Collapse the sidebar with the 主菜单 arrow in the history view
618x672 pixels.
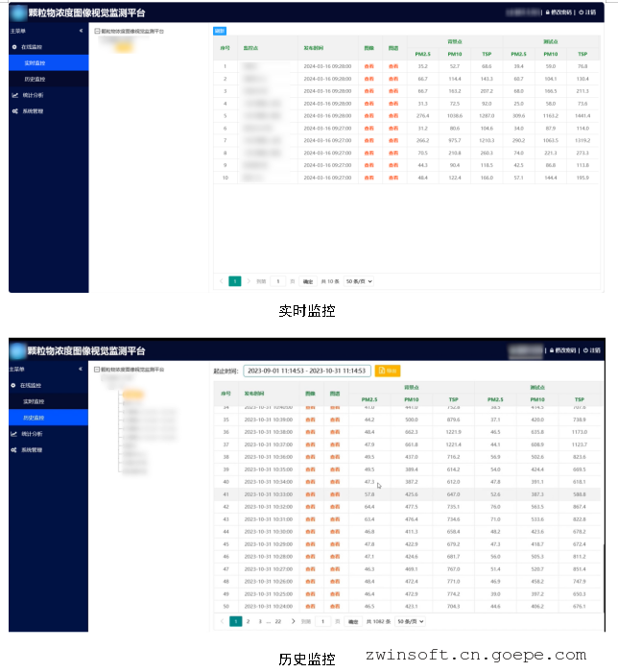pos(81,369)
